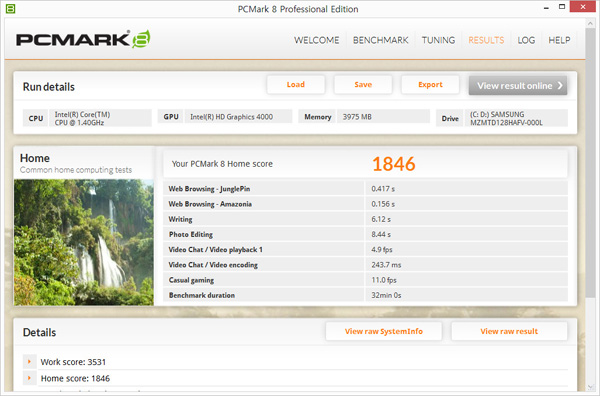Click the chevron arrow on View result online
Screen dimensions: 600x396
[x=560, y=85]
